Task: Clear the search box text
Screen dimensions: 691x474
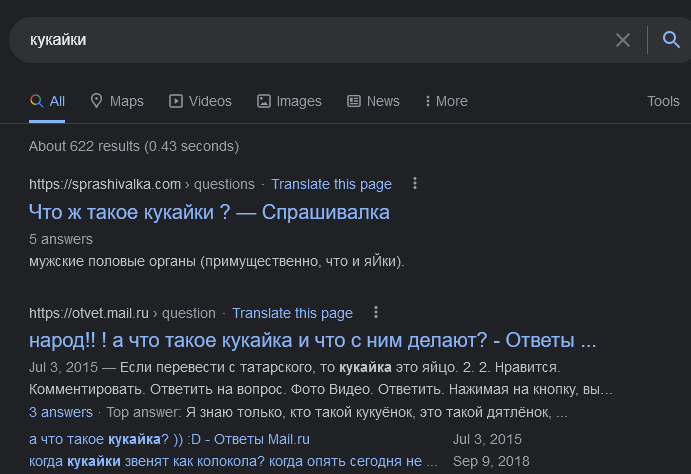Action: 623,40
